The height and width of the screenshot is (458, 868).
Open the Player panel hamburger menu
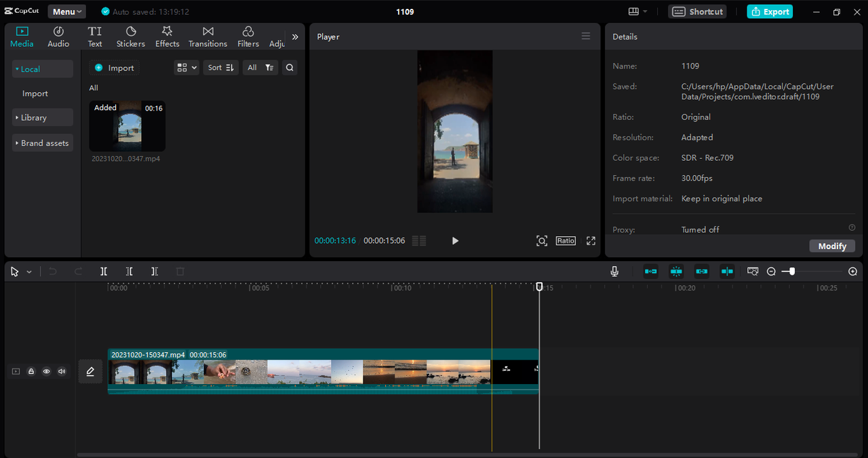(586, 37)
